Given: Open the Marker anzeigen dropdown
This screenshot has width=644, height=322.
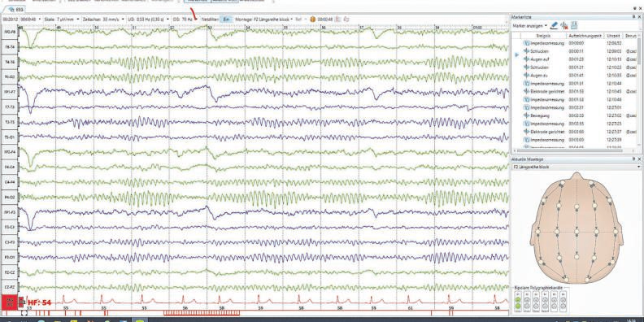Looking at the screenshot, I should 530,25.
